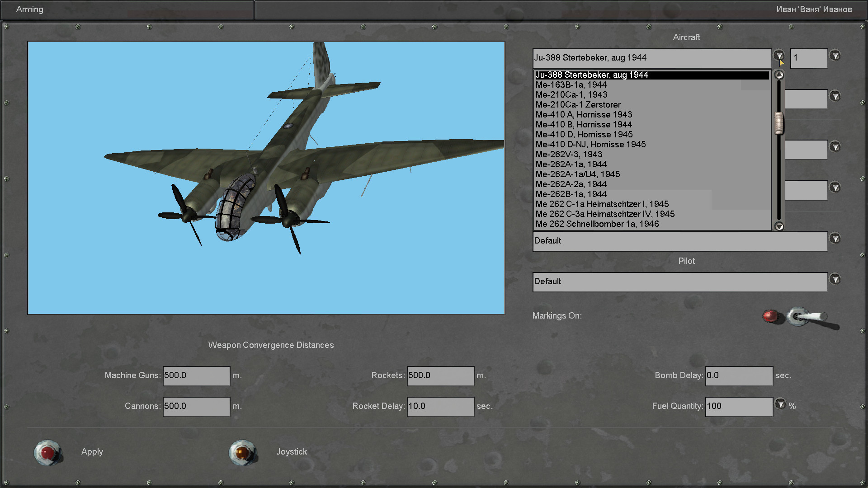The image size is (868, 488).
Task: Pick Me-410 B, Hornisse 1944
Action: (584, 125)
